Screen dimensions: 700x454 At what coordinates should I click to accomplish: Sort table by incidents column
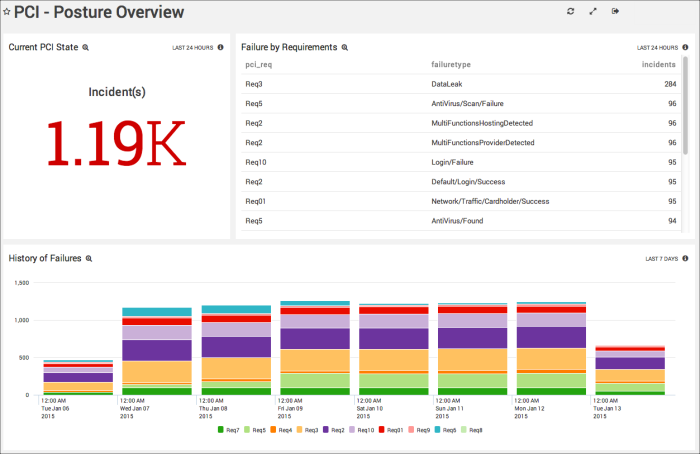658,64
